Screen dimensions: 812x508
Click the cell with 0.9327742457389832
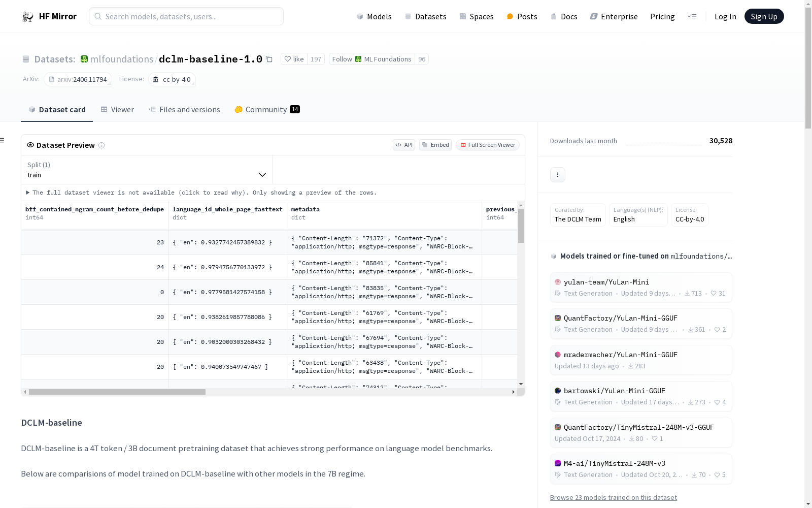pos(227,243)
